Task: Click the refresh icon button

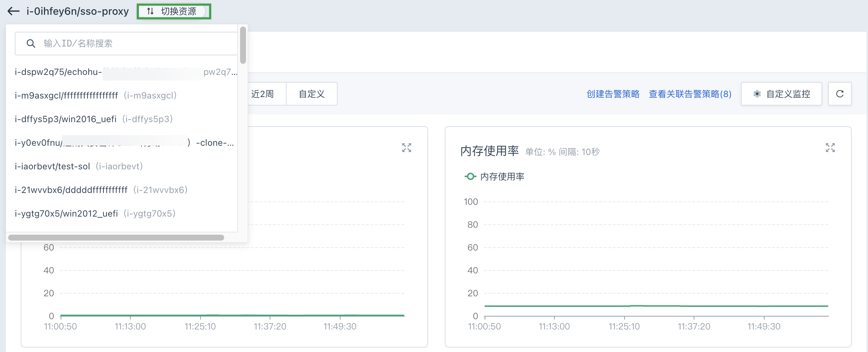Action: (840, 94)
